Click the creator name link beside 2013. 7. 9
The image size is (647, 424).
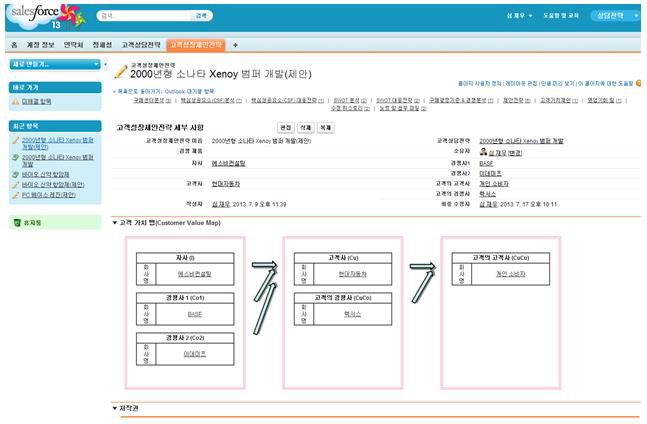click(221, 204)
